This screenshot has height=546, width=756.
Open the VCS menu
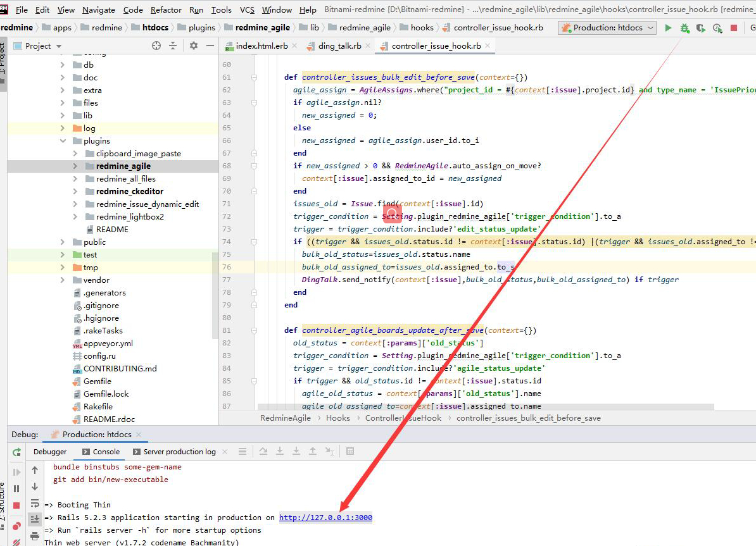click(x=247, y=10)
